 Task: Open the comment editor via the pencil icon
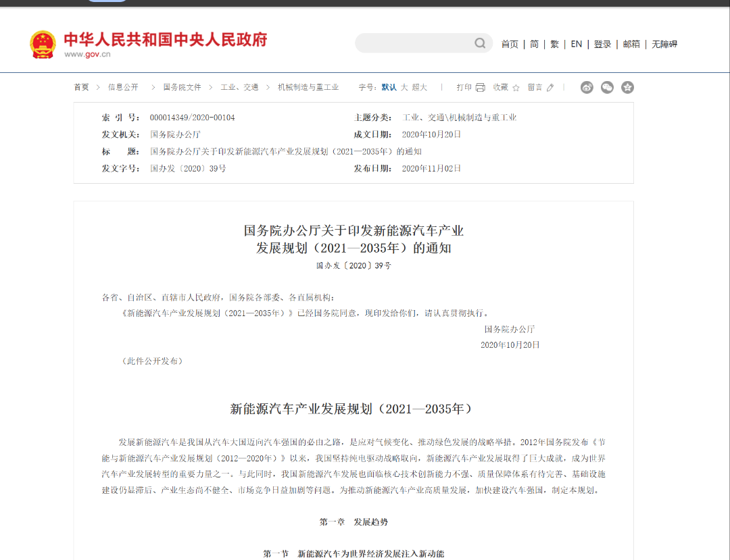click(550, 87)
